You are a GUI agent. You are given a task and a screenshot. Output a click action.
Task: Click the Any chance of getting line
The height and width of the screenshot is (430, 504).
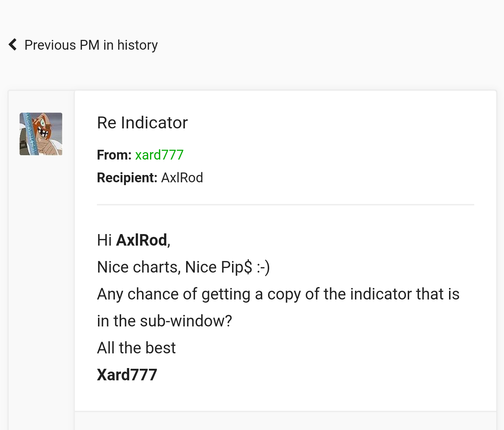pos(278,294)
